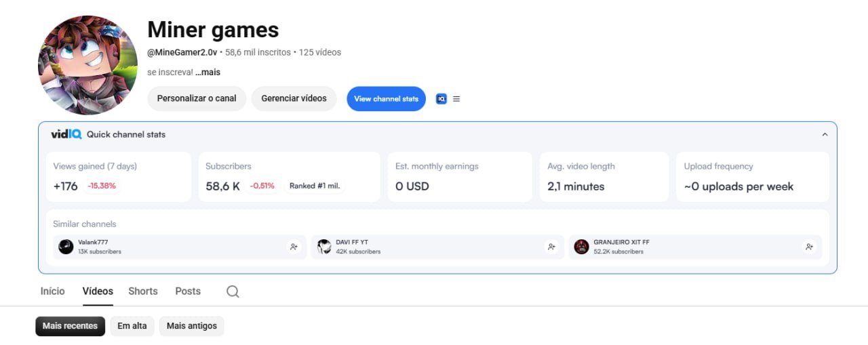
Task: Expand channel description with ...mais
Action: [208, 72]
